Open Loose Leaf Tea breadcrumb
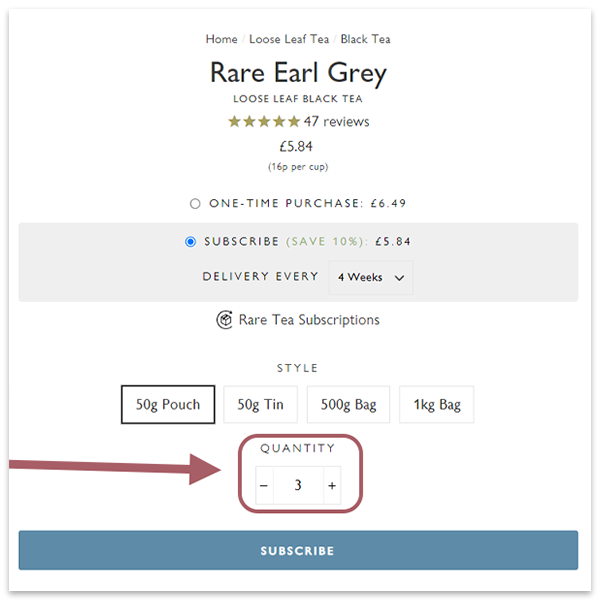 [289, 39]
